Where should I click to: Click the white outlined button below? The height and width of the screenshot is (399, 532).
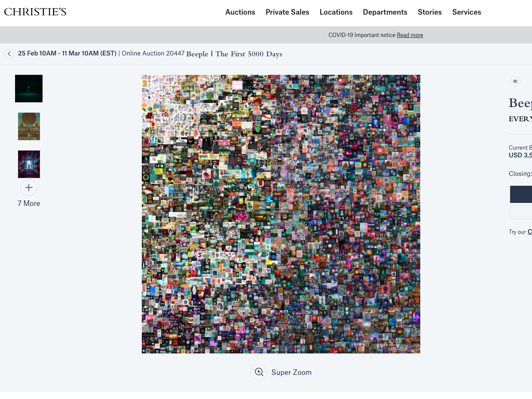[x=521, y=212]
